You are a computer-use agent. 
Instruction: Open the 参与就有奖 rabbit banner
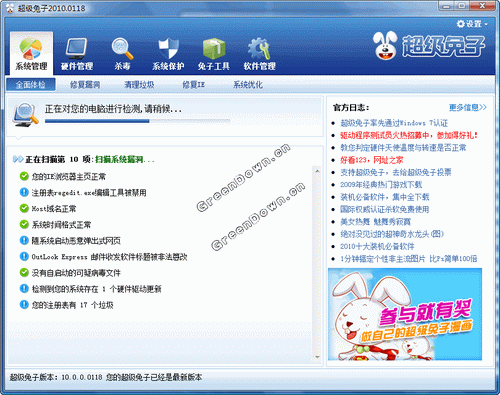pyautogui.click(x=405, y=314)
